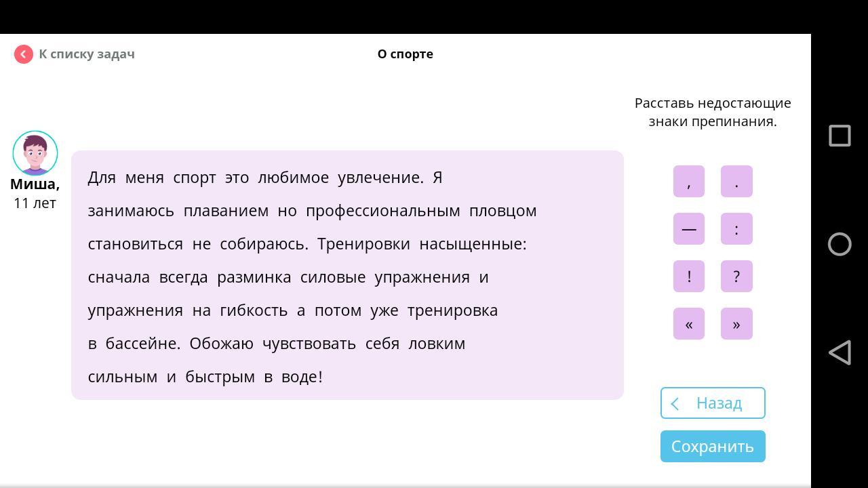Click the word "бассейне." in the passage
Image resolution: width=868 pixels, height=488 pixels.
point(143,344)
